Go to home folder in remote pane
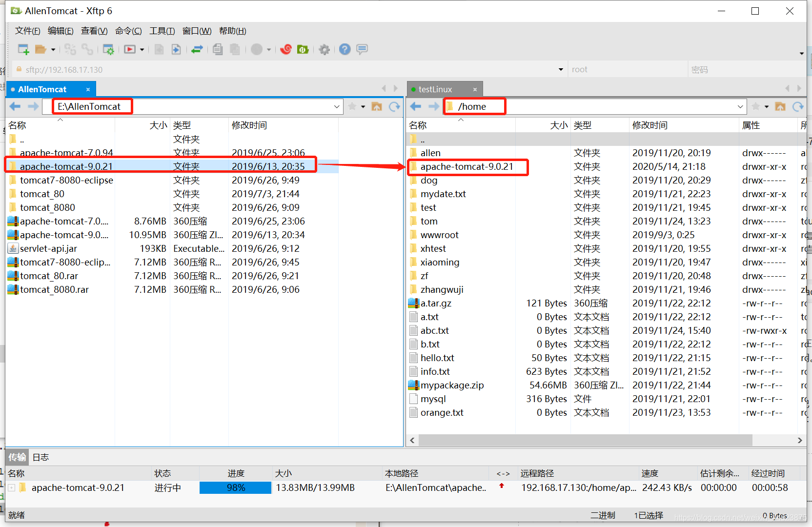The width and height of the screenshot is (812, 527). pyautogui.click(x=780, y=106)
